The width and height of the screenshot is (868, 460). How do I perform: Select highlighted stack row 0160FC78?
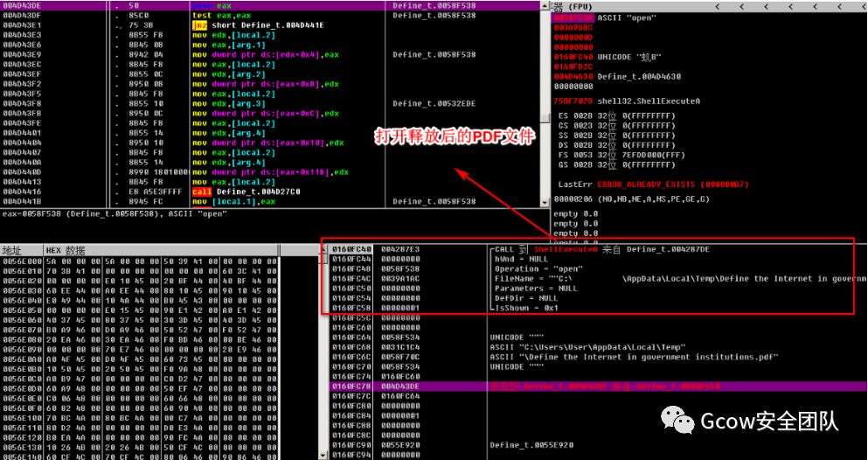click(598, 387)
